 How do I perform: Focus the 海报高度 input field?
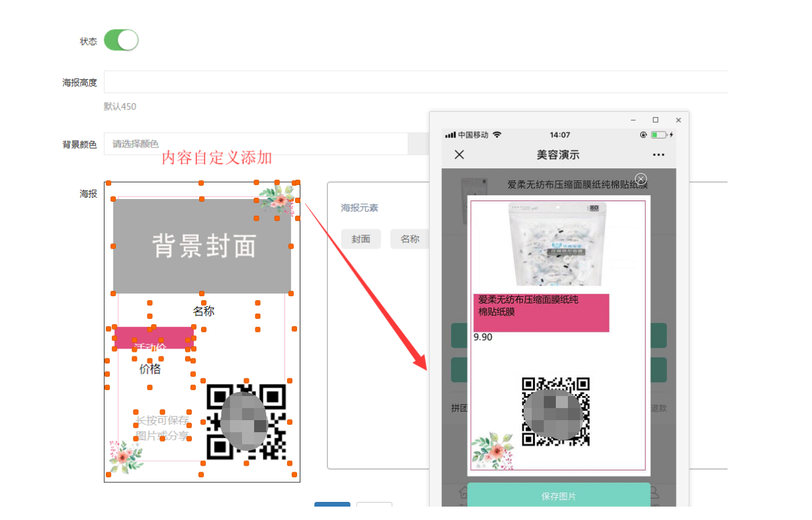point(416,82)
